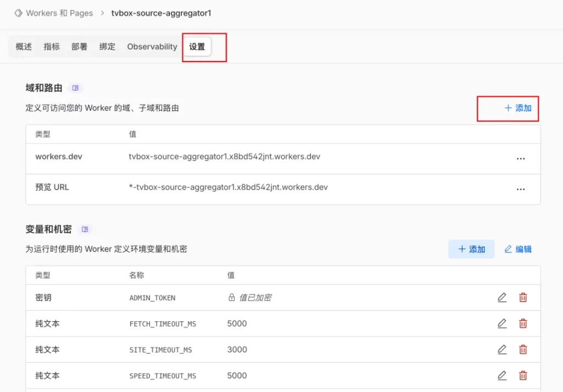This screenshot has width=563, height=392.
Task: Delete the SITE_TIMEOUT_MS variable
Action: [523, 350]
